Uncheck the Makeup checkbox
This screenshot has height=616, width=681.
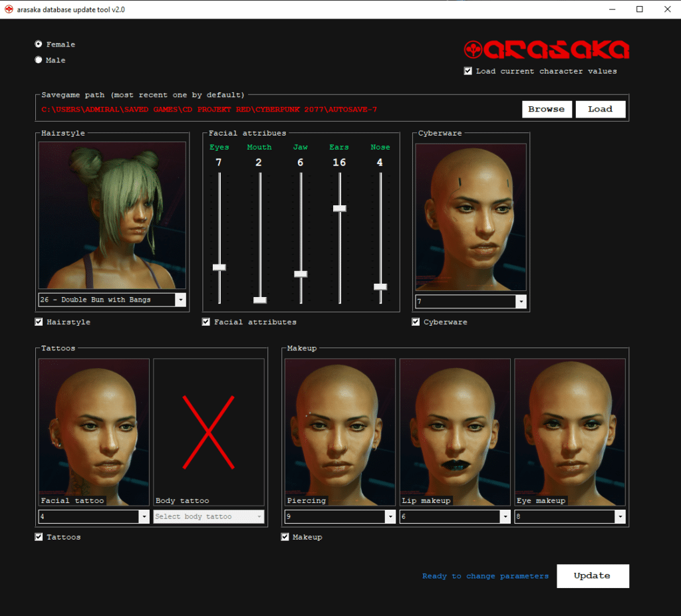click(285, 537)
